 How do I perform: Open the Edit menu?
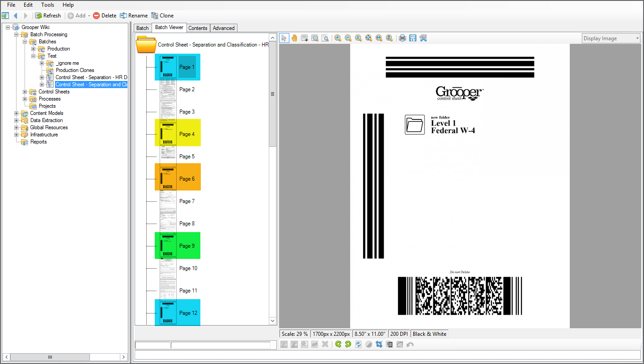click(x=28, y=5)
